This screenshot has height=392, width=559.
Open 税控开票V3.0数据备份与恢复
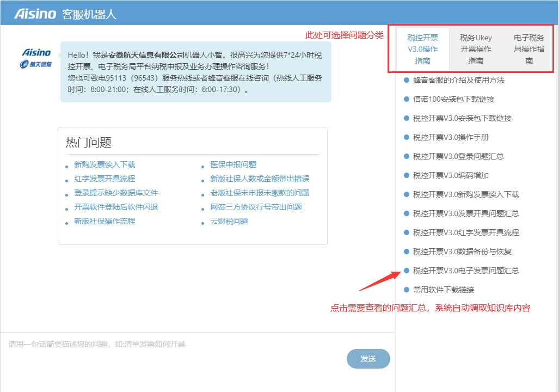pyautogui.click(x=462, y=252)
